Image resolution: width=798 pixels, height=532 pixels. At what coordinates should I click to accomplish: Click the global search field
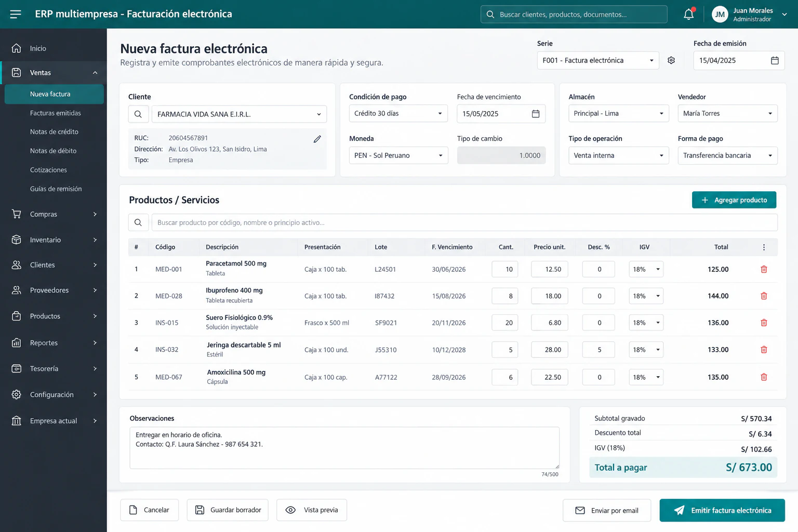(574, 15)
